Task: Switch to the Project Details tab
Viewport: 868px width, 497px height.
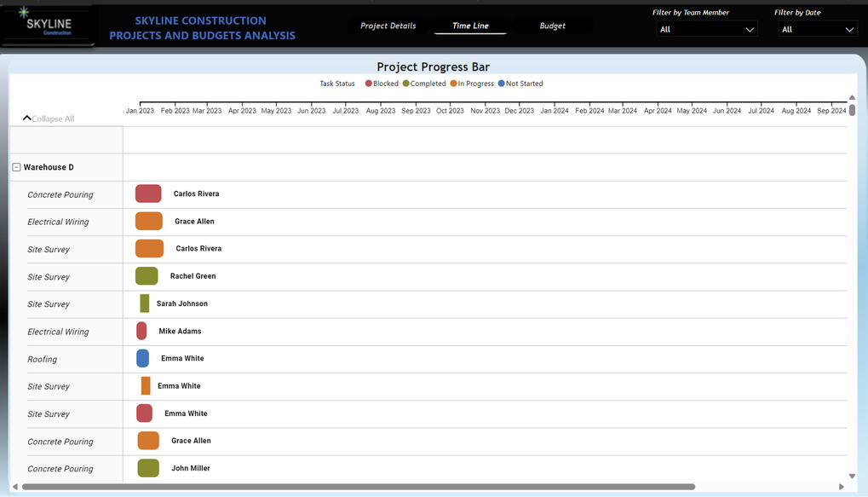Action: click(x=388, y=26)
